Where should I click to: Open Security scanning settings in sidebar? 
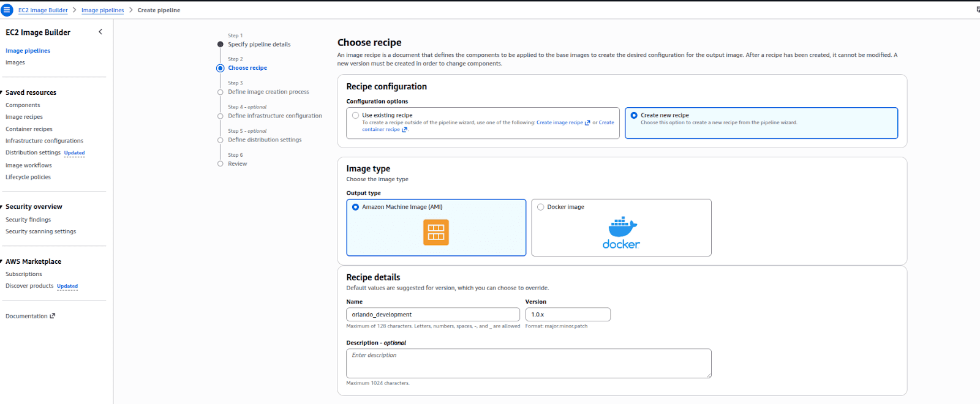[x=41, y=231]
